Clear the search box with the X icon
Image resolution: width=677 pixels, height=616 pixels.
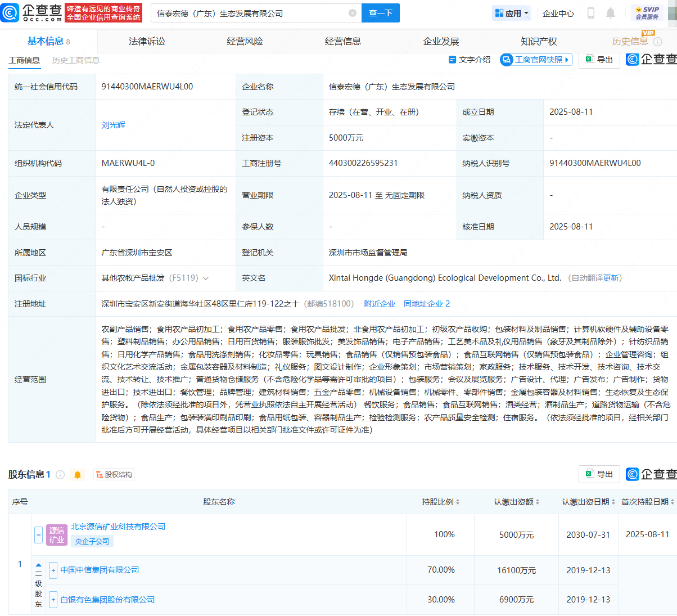353,13
